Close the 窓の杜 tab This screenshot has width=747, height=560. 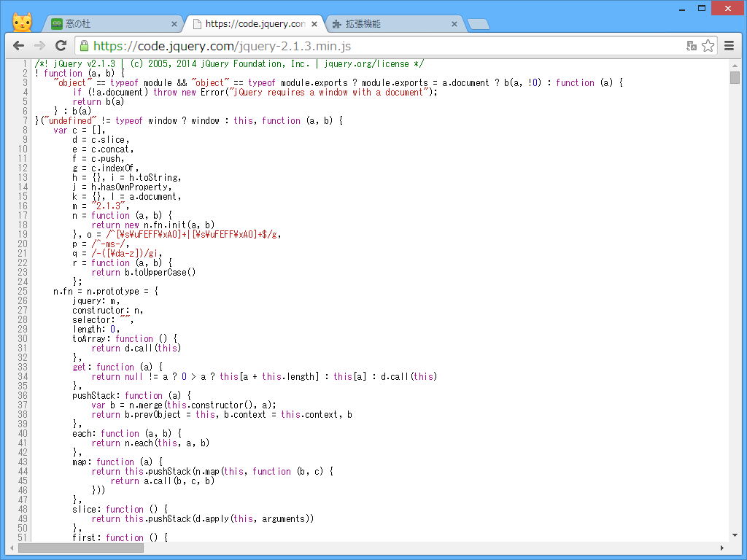click(174, 24)
